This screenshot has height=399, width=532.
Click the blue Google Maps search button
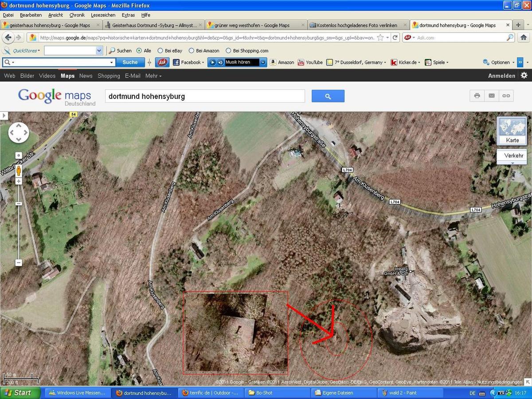328,96
